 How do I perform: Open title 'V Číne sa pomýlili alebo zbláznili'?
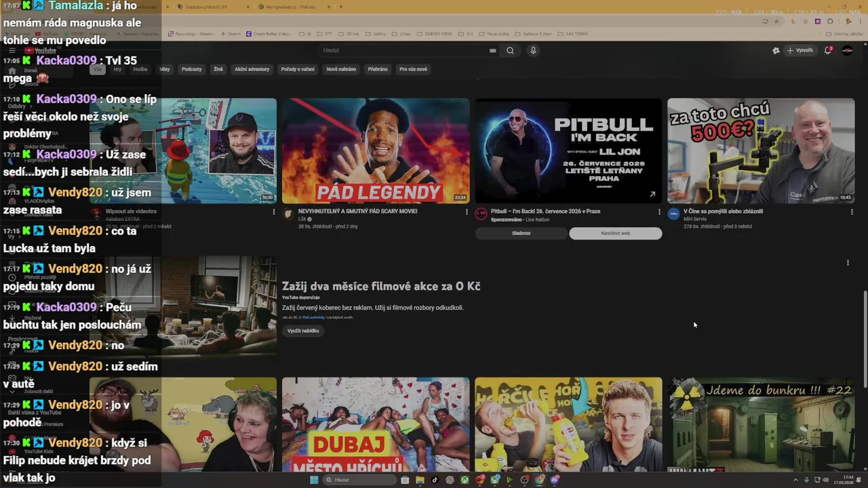[723, 211]
